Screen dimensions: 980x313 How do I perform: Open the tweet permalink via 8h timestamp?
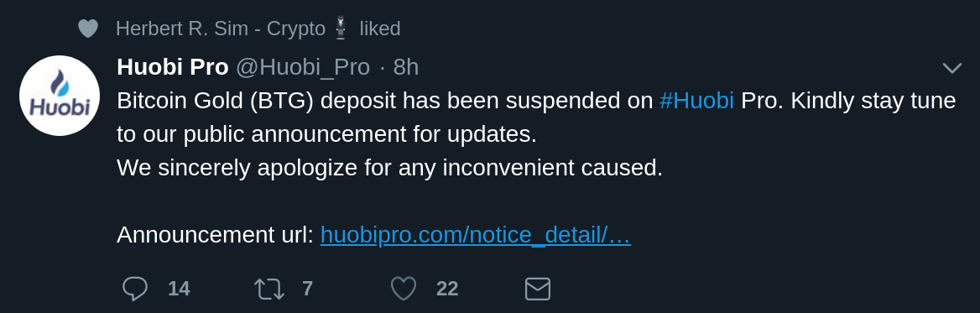click(x=406, y=67)
